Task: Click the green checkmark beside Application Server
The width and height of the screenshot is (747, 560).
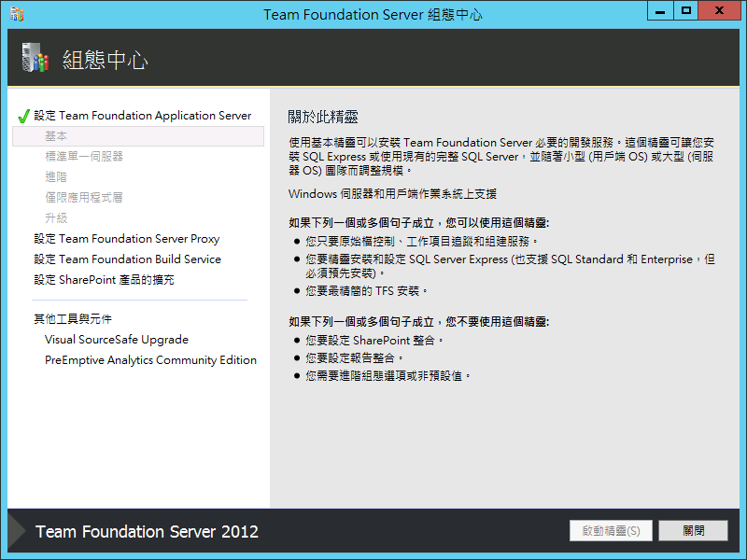Action: (23, 116)
